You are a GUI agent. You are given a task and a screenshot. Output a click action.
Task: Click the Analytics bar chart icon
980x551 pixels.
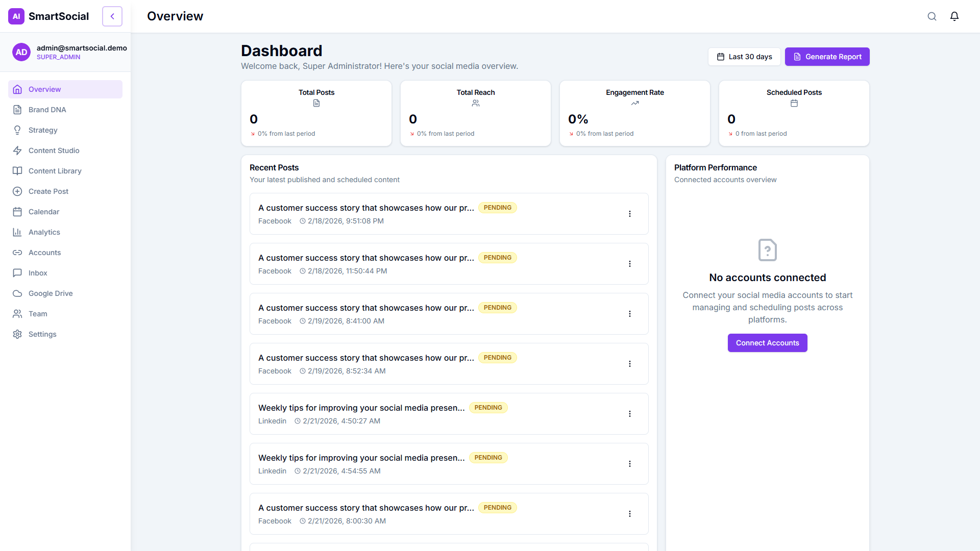(x=17, y=232)
